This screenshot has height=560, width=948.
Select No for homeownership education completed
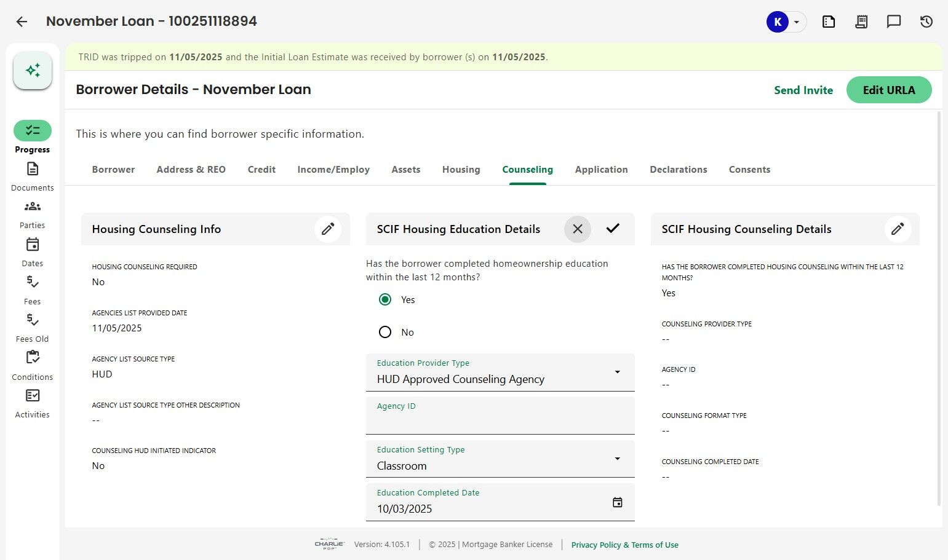click(x=385, y=333)
